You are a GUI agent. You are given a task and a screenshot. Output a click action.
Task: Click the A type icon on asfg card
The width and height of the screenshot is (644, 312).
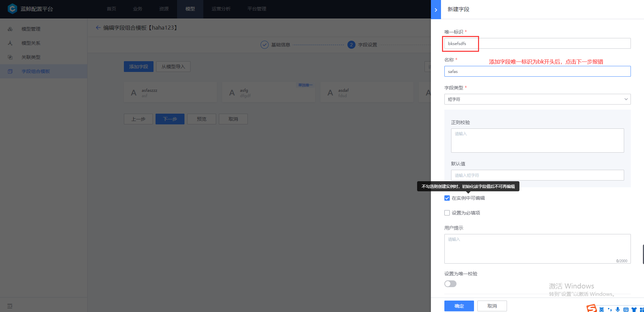(x=232, y=92)
